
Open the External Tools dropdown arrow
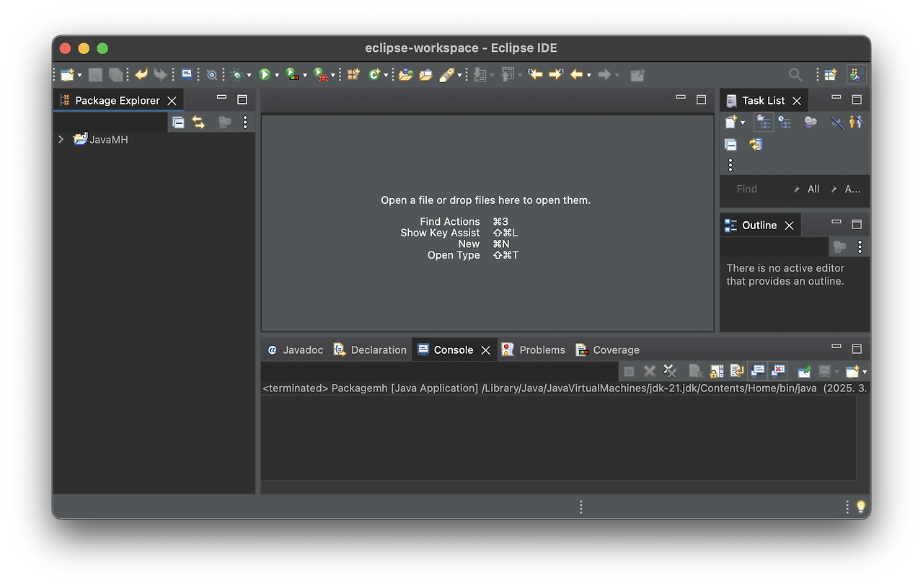[x=333, y=75]
